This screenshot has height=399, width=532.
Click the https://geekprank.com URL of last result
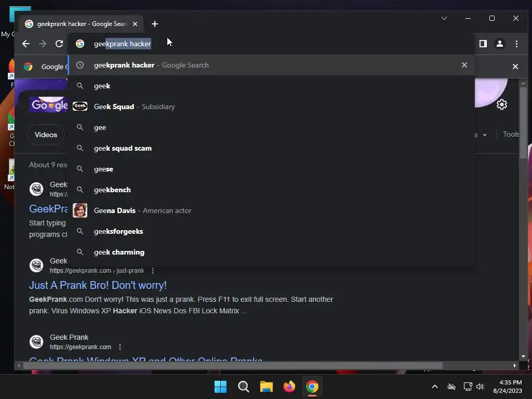point(81,347)
